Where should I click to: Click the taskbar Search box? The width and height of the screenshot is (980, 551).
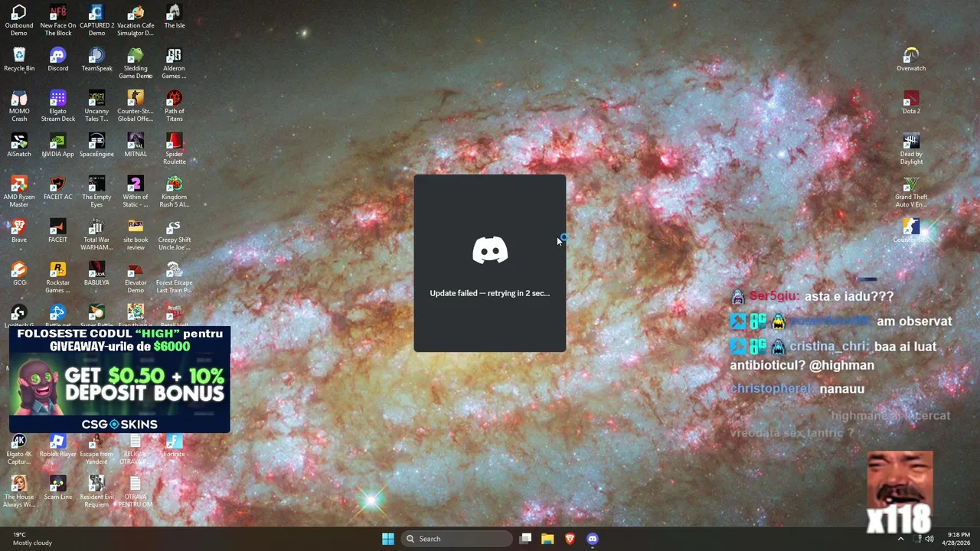pos(458,539)
